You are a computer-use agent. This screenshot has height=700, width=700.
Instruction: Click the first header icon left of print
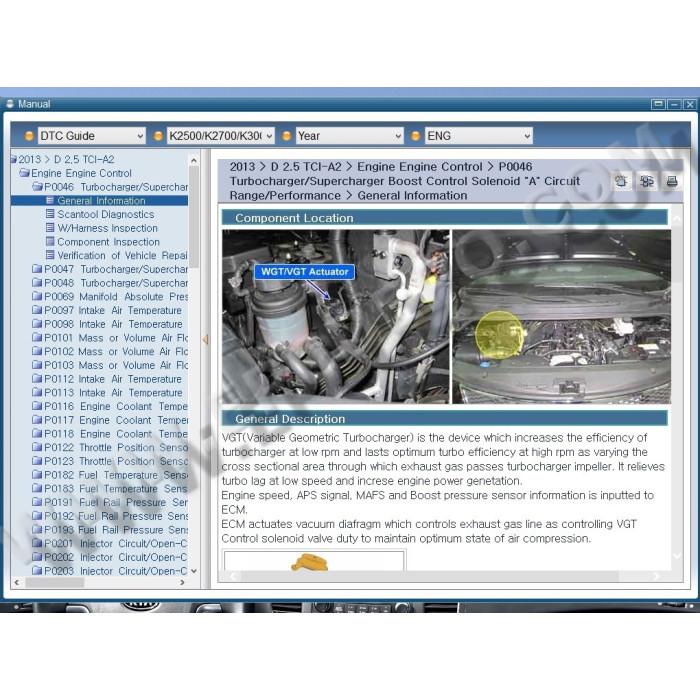click(621, 181)
